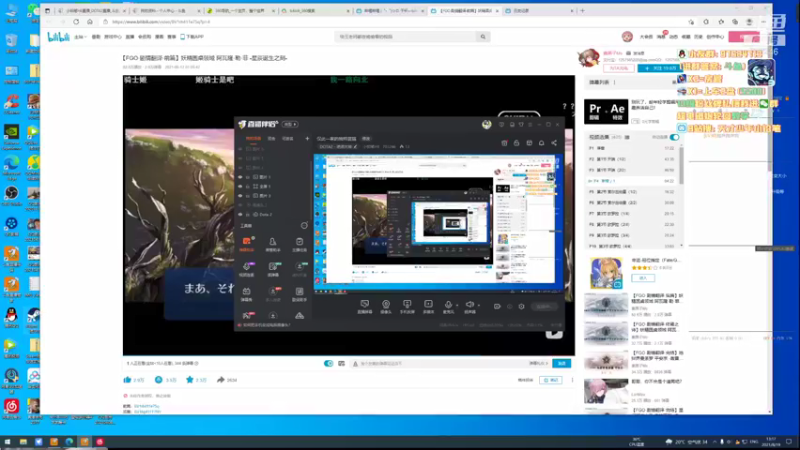
Task: Open the danmaku settings icon next to the toggle
Action: (341, 363)
